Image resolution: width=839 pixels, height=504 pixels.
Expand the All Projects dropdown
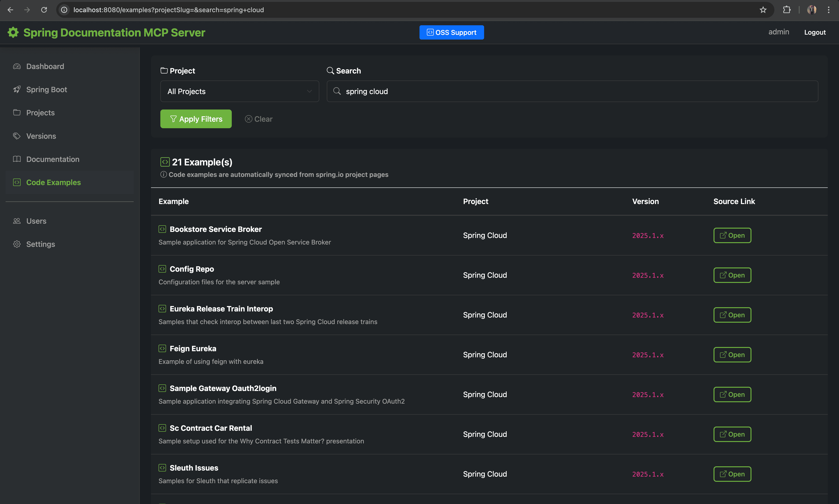tap(239, 91)
